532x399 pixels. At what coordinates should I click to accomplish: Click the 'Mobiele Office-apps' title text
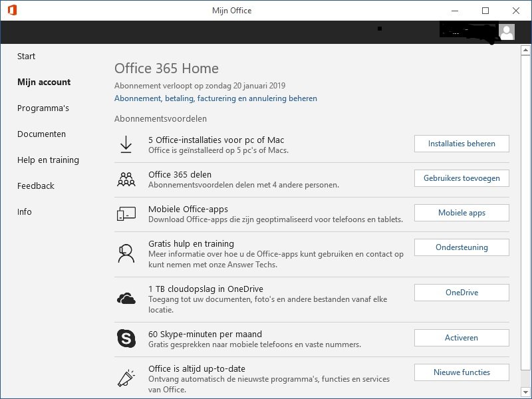pyautogui.click(x=188, y=209)
